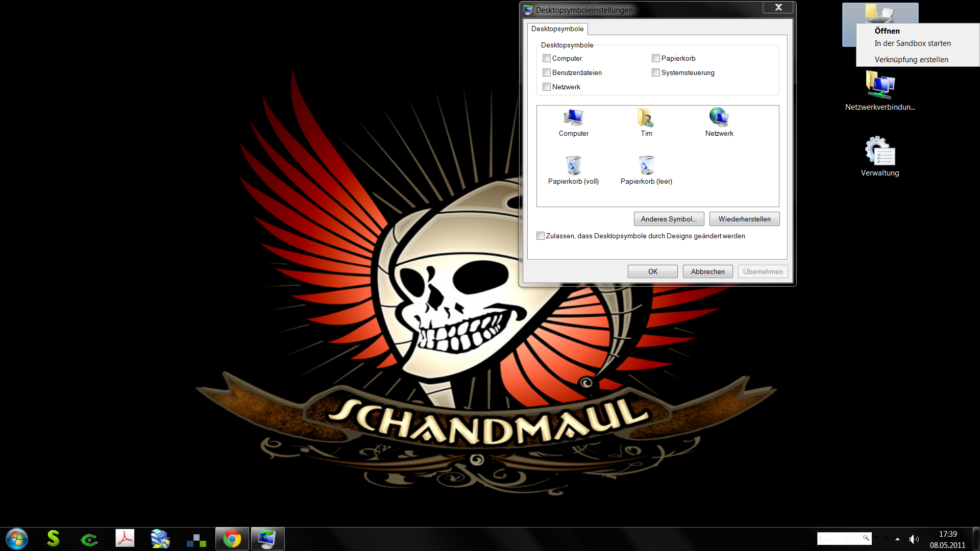Select the Computer icon in the preview list
The width and height of the screenshot is (980, 551).
(x=574, y=122)
